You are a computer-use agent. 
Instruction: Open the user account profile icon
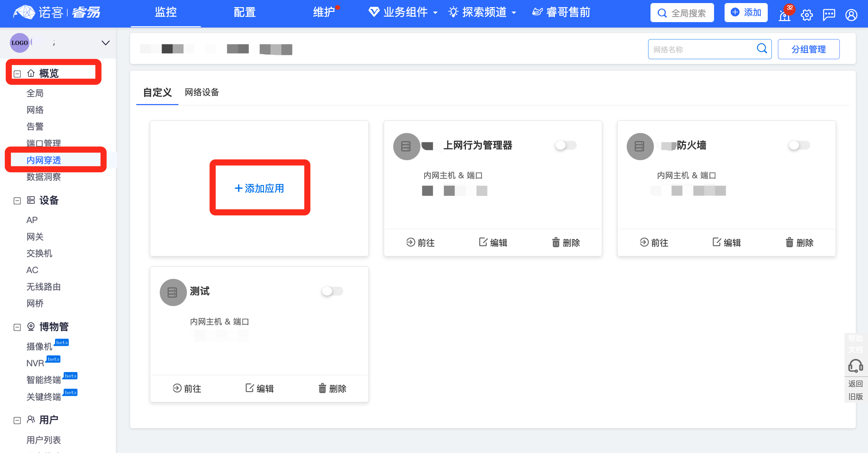point(851,15)
